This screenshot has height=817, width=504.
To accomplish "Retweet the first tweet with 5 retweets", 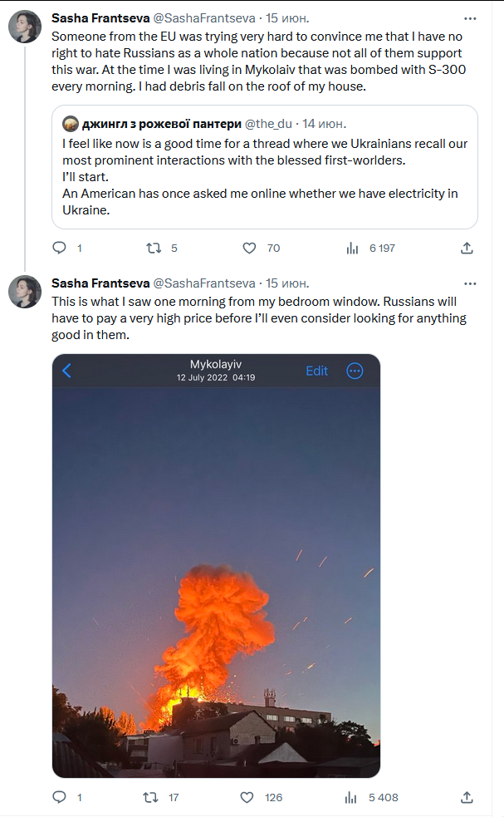I will [x=154, y=248].
